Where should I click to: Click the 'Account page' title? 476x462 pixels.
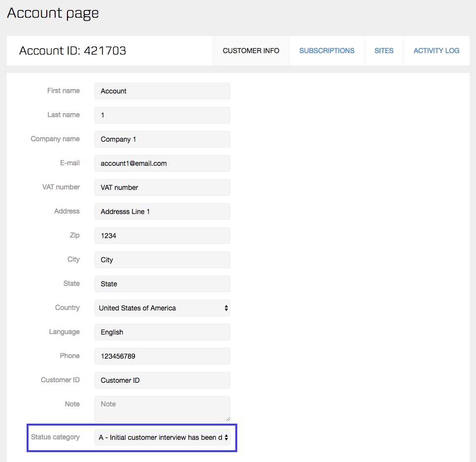(53, 13)
